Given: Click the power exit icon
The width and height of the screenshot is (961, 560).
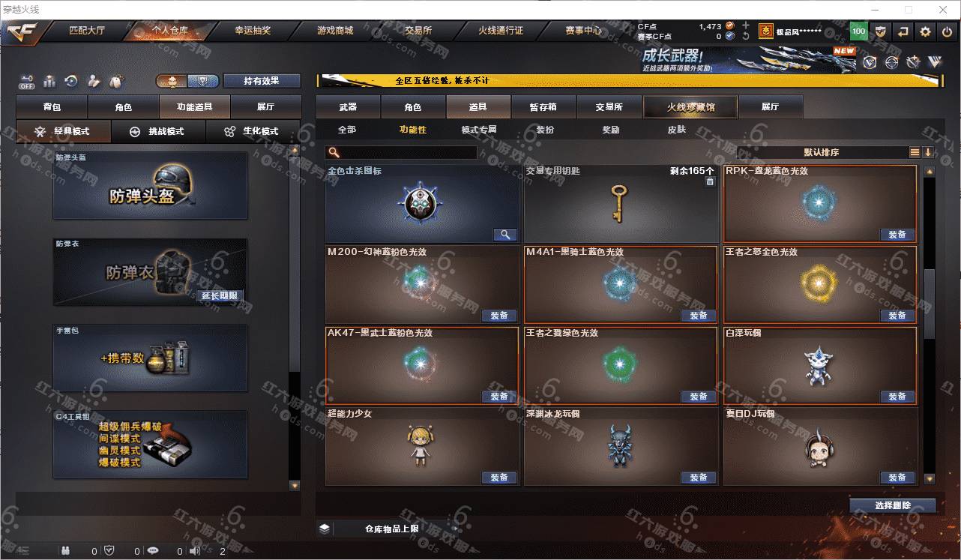Looking at the screenshot, I should tap(947, 31).
